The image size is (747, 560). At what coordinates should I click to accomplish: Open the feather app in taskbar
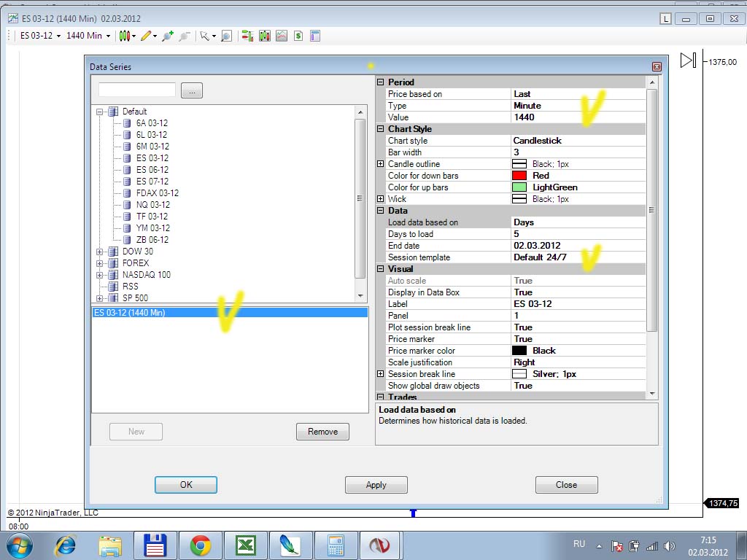pos(290,545)
